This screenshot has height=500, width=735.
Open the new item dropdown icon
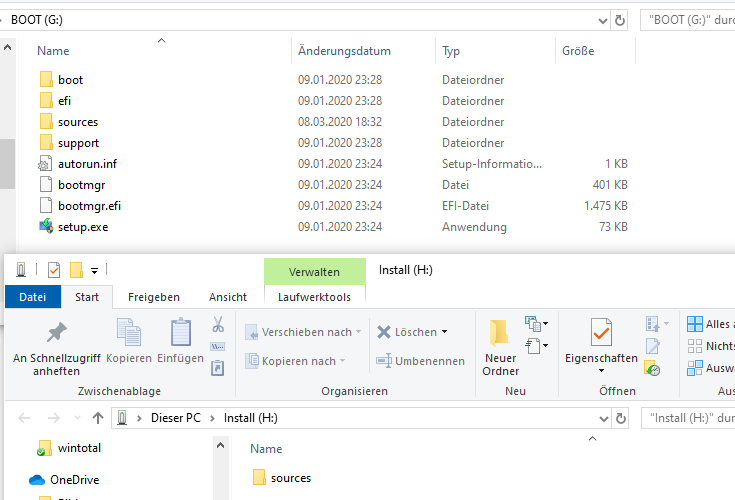(536, 323)
